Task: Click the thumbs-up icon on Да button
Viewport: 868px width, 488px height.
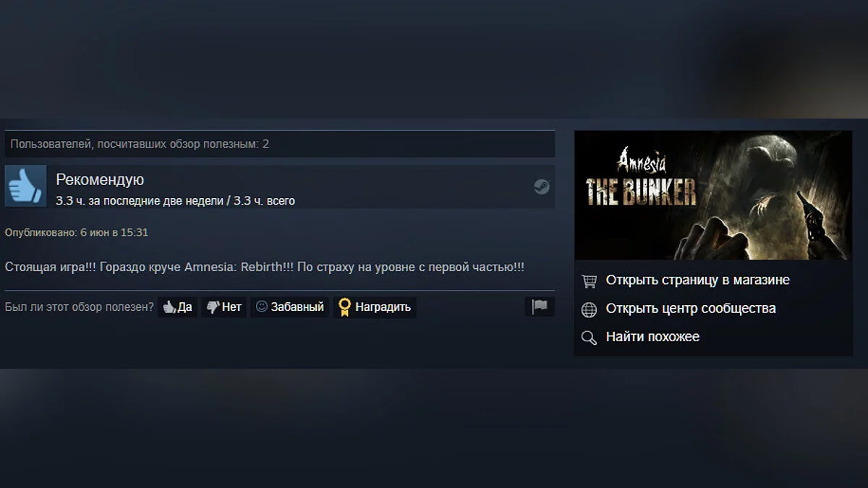Action: coord(169,307)
